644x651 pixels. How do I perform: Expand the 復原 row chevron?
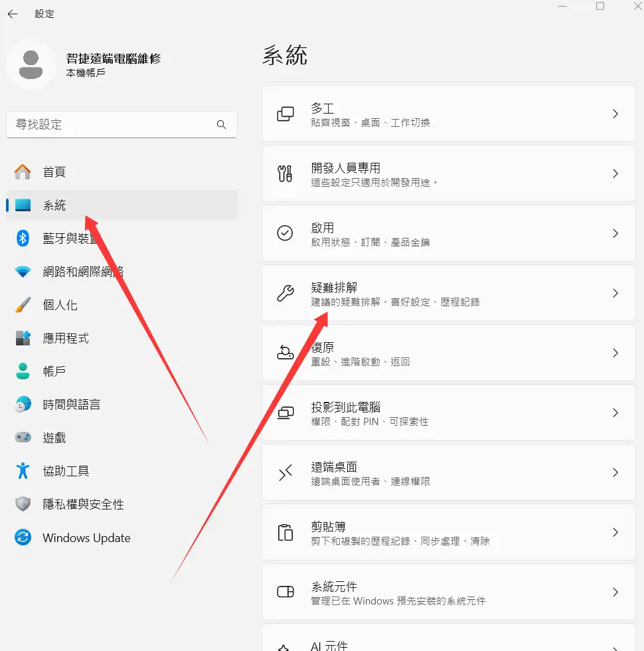(x=615, y=353)
